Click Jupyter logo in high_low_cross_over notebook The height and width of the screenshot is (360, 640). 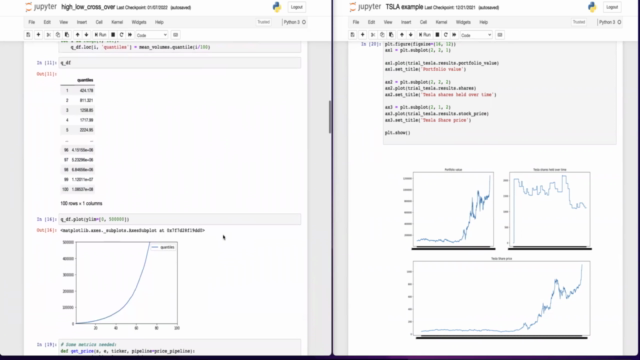click(x=41, y=7)
